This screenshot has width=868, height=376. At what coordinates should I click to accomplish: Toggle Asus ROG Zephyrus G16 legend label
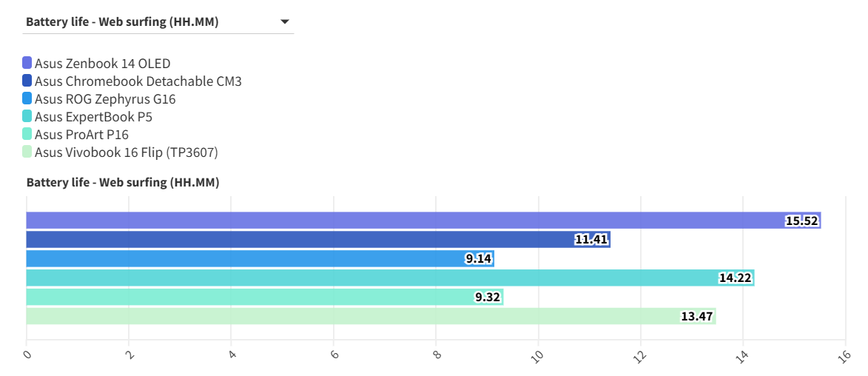coord(105,99)
